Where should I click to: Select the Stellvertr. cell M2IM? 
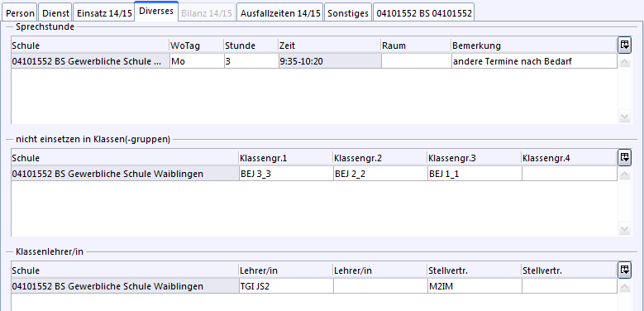475,286
